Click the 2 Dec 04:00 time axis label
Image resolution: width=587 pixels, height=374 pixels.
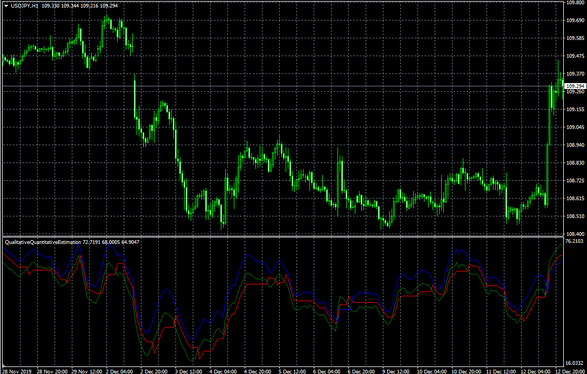point(119,371)
